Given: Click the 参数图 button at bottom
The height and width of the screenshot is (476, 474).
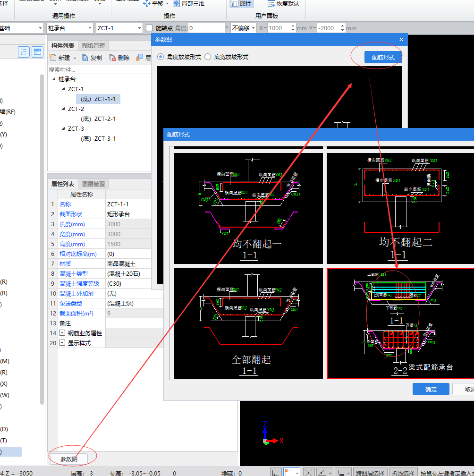Looking at the screenshot, I should click(68, 459).
